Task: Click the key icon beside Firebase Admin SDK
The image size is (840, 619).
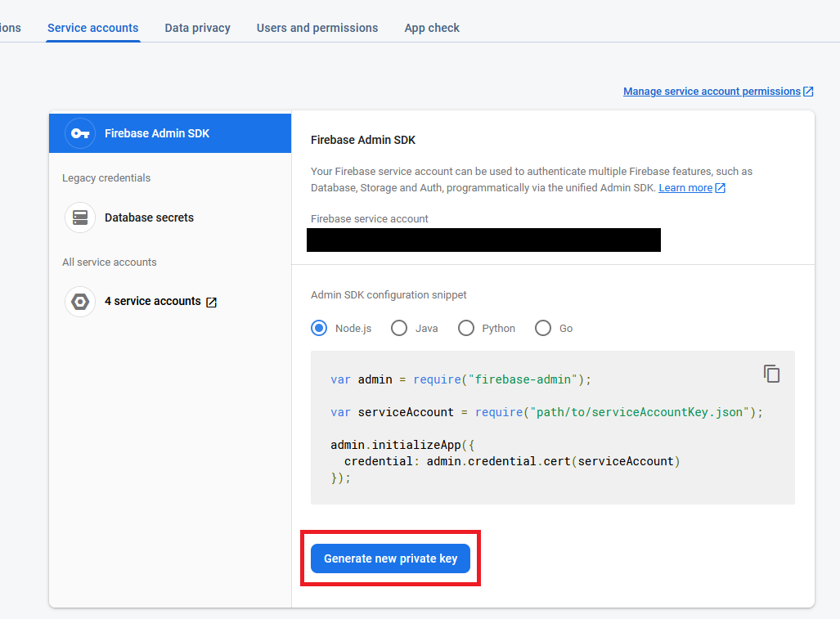Action: [x=80, y=133]
